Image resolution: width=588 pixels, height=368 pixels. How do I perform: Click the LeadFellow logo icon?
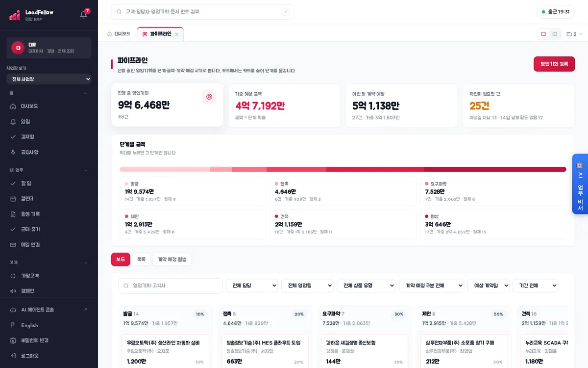coord(15,15)
